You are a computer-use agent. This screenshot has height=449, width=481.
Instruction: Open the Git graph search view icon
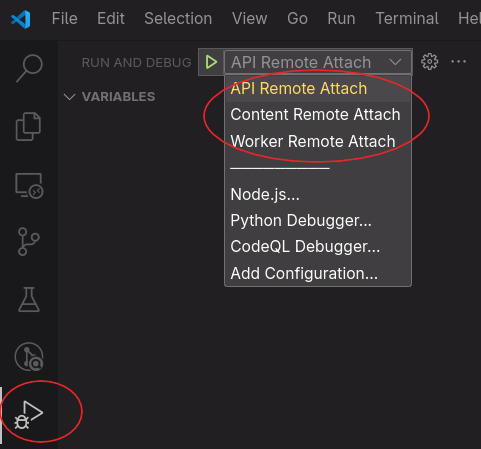pos(29,356)
